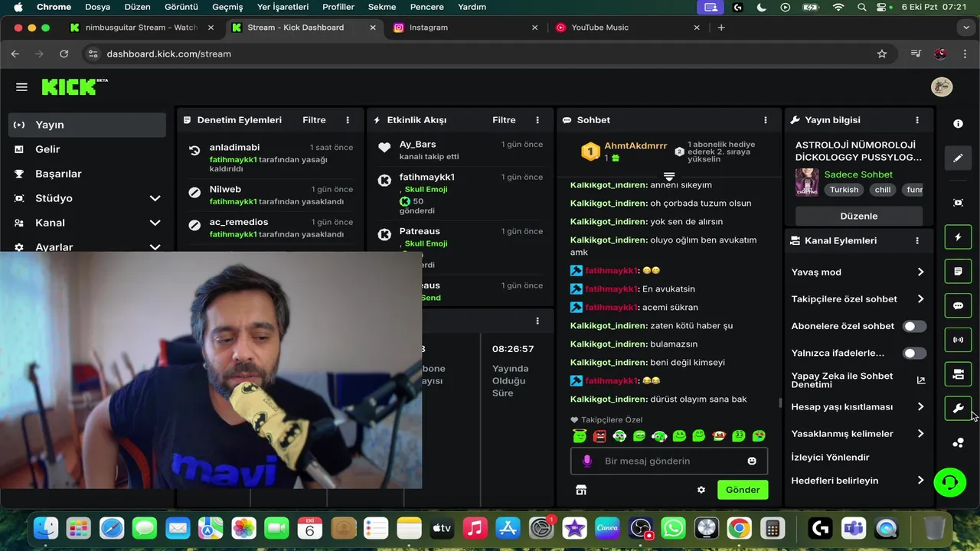Open Filtre in Etkinlik Akışı
This screenshot has height=551, width=980.
(504, 120)
